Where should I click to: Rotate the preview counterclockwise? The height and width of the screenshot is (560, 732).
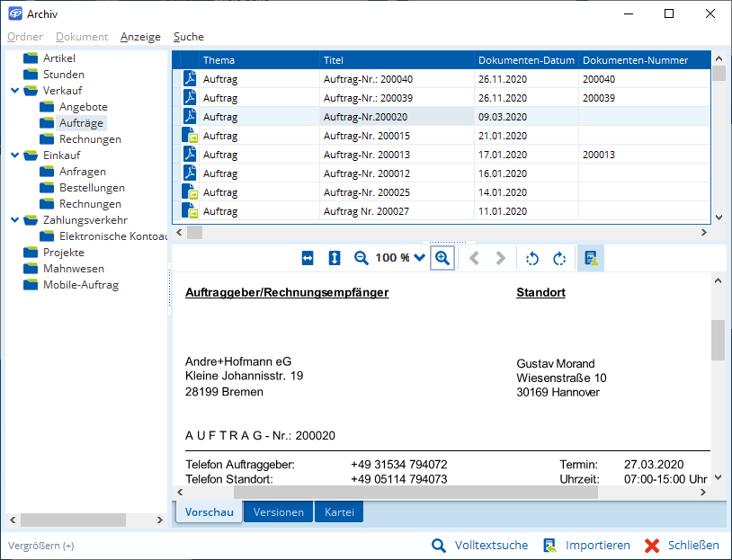click(531, 258)
